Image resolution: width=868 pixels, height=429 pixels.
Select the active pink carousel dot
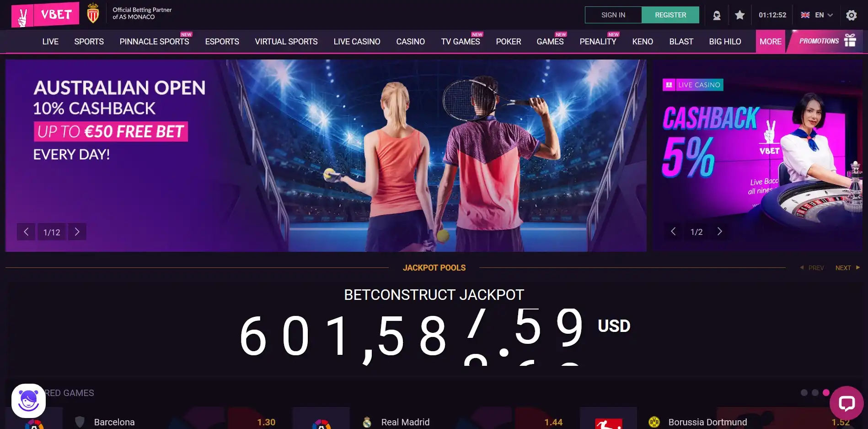pos(826,392)
